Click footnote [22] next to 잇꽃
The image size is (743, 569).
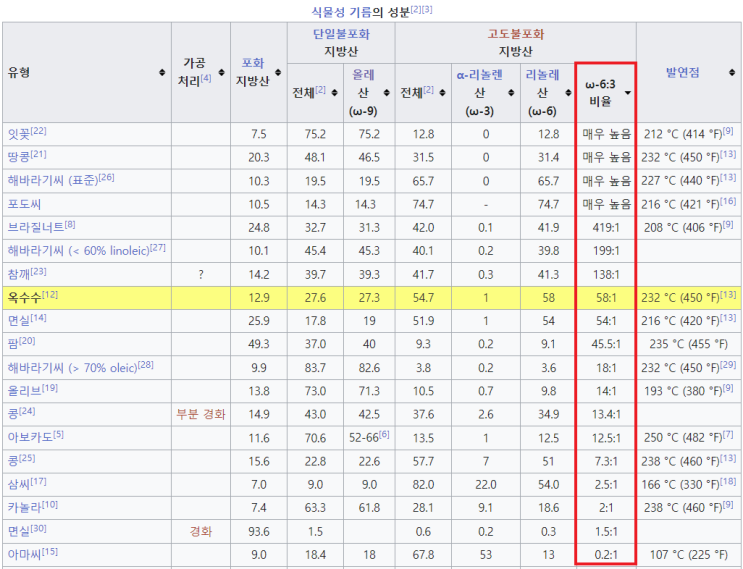(x=39, y=131)
